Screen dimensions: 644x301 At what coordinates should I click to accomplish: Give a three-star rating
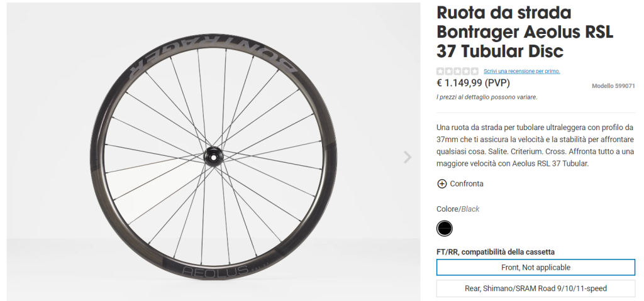[x=457, y=71]
